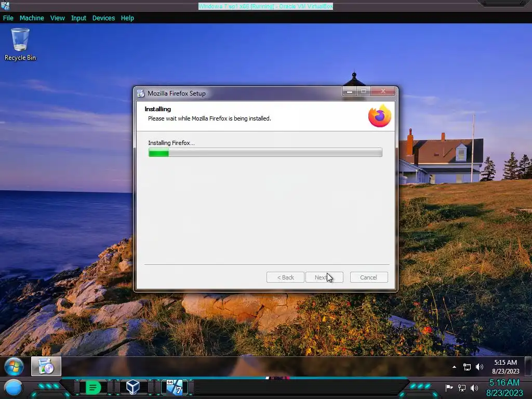Viewport: 532px width, 399px height.
Task: Click the guest volume speaker icon
Action: click(x=480, y=367)
